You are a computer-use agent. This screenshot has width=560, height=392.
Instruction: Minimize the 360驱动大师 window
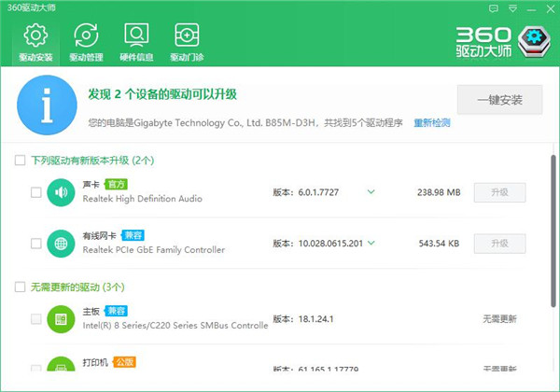tap(531, 9)
